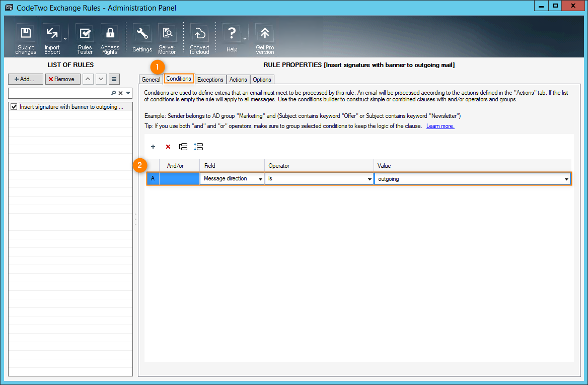Launch the Rules Tester
The height and width of the screenshot is (385, 588).
85,39
